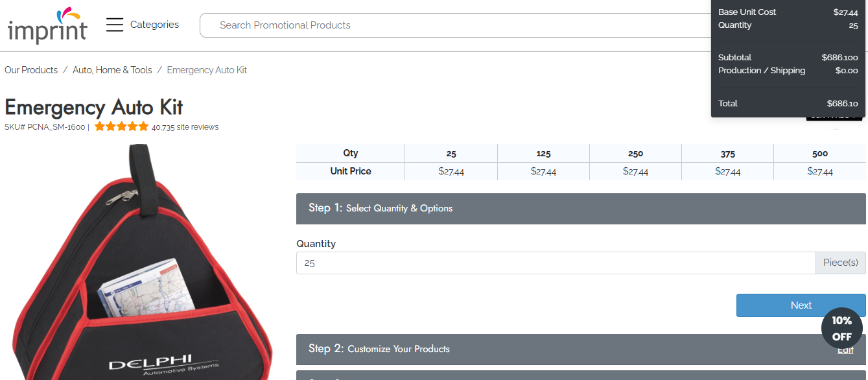This screenshot has width=868, height=380.
Task: Click the Qty row header
Action: pyautogui.click(x=351, y=153)
